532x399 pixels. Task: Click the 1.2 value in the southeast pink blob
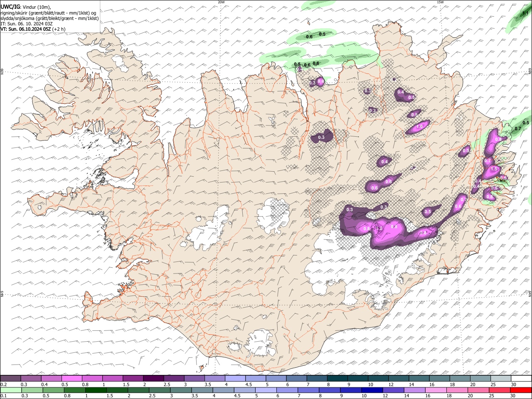click(x=379, y=228)
